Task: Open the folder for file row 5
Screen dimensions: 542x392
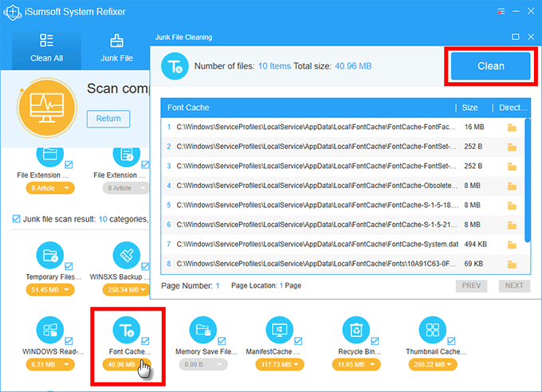Action: 512,206
